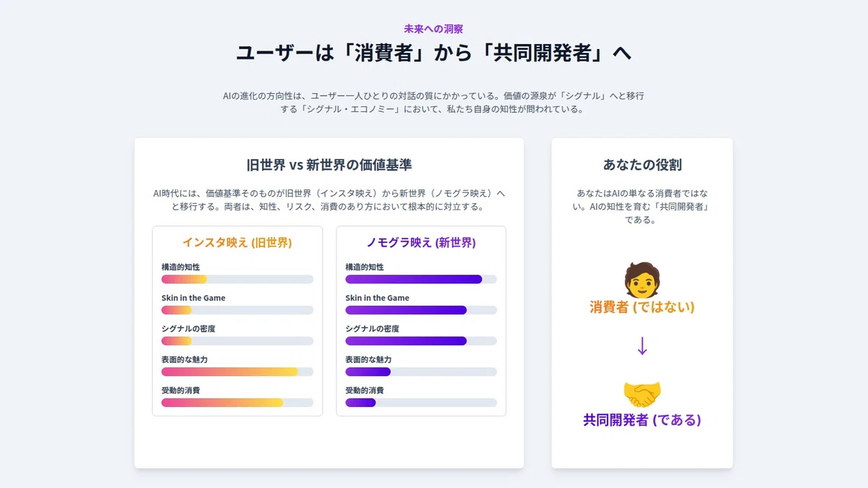Click 受動的消費 purple bar under ノモグラ映え

(421, 403)
